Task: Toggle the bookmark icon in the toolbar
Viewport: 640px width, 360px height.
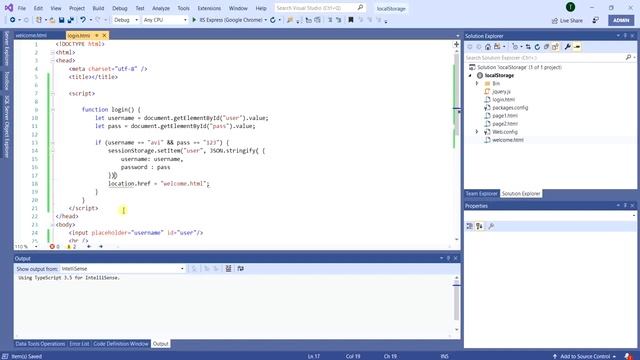Action: [351, 20]
